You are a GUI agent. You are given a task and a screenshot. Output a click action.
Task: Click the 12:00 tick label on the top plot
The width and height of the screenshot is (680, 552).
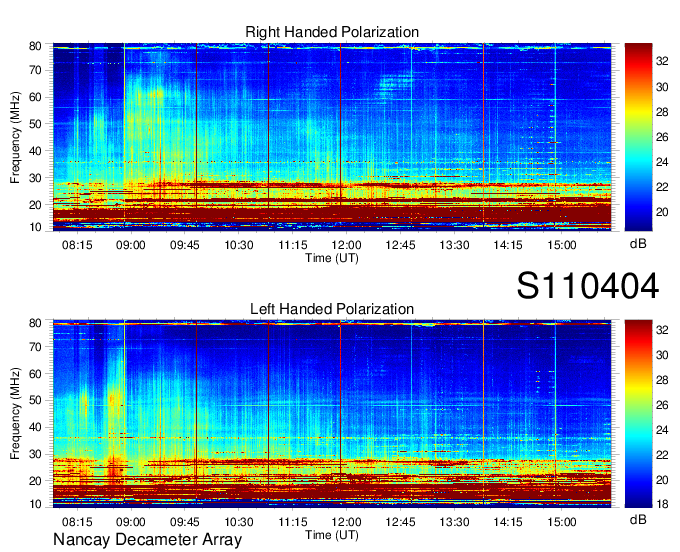click(347, 245)
